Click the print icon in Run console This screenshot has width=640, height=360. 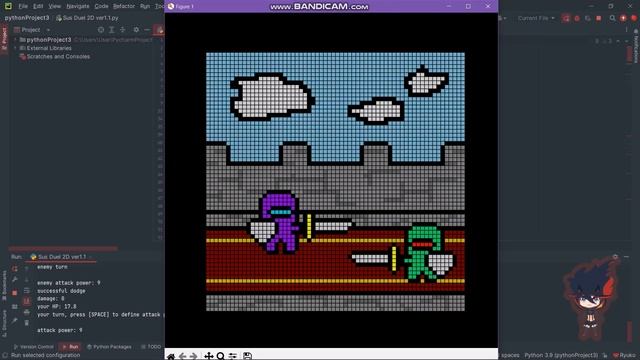27,312
